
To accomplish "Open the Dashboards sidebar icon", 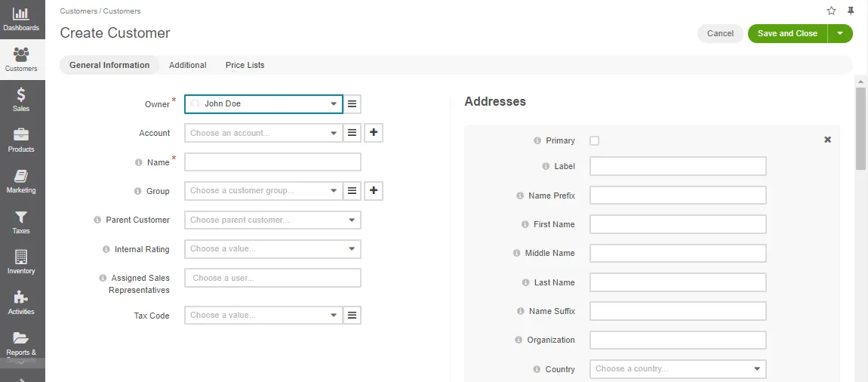I will point(21,20).
